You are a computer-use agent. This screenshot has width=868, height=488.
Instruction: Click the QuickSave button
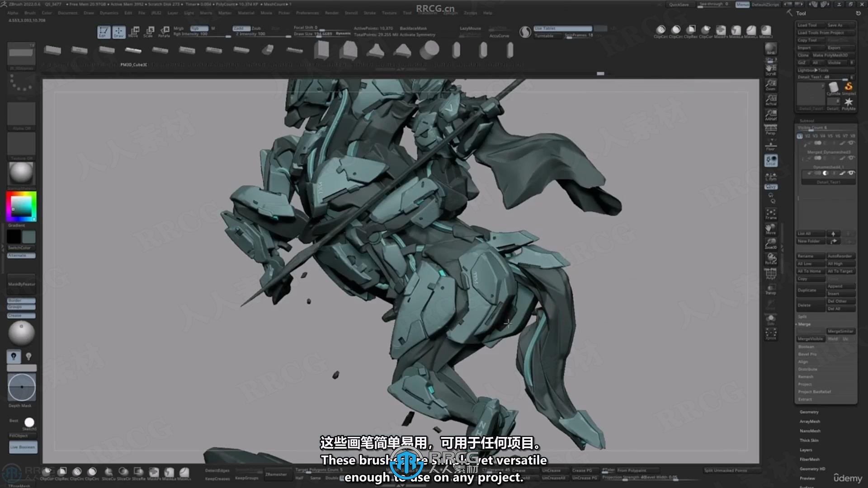coord(679,5)
